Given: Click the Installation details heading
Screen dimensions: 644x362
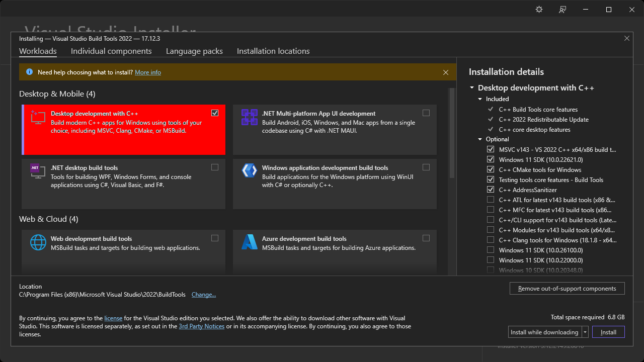Looking at the screenshot, I should pyautogui.click(x=506, y=72).
